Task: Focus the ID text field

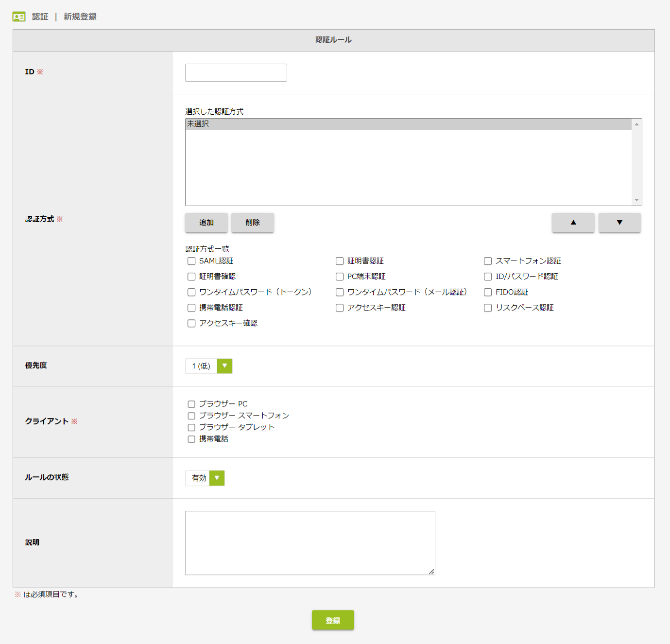Action: [x=236, y=73]
